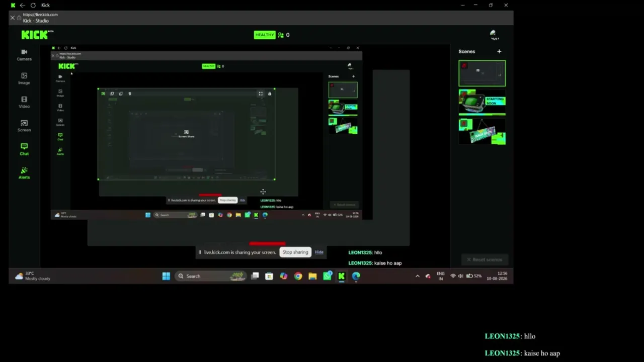Open the Microsoft Store from the taskbar
This screenshot has width=644, height=362.
pyautogui.click(x=269, y=276)
